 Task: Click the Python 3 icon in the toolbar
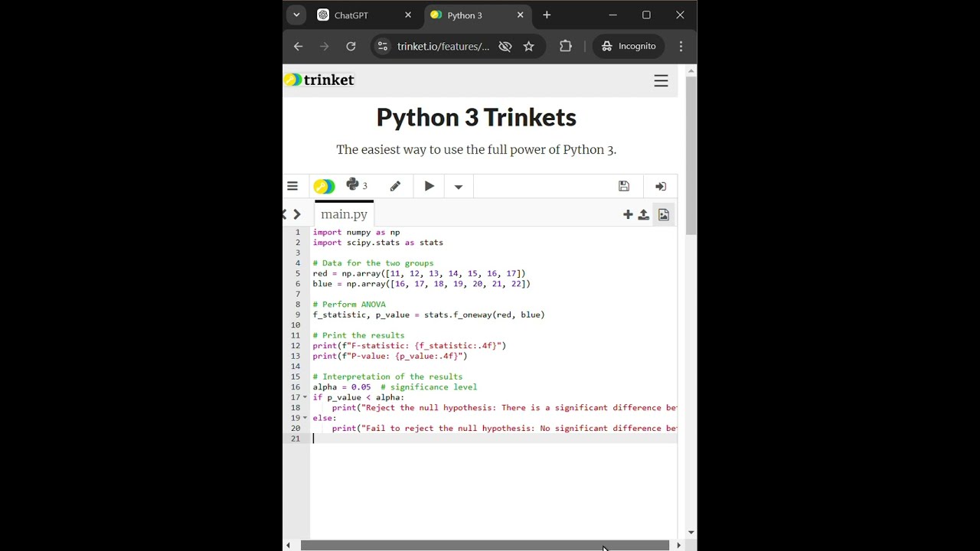(x=357, y=185)
